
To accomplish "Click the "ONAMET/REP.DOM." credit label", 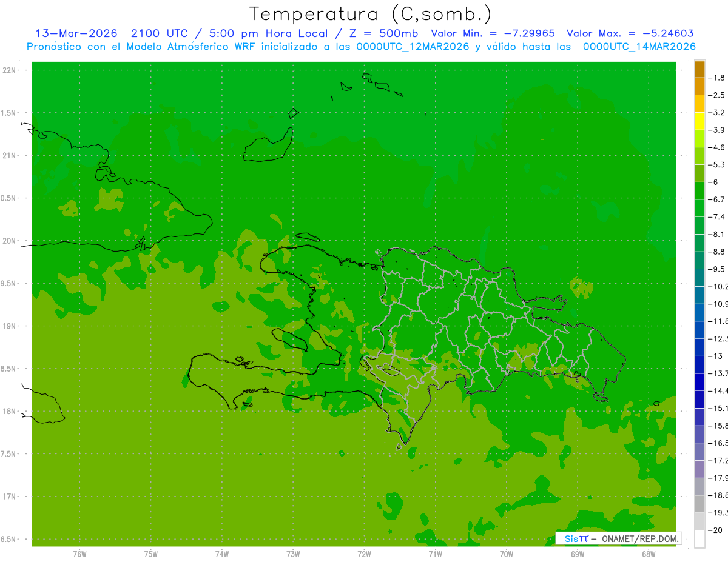I will click(x=639, y=538).
